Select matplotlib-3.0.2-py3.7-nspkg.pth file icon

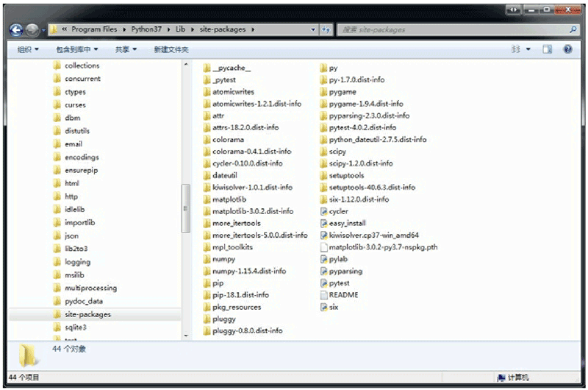[323, 247]
